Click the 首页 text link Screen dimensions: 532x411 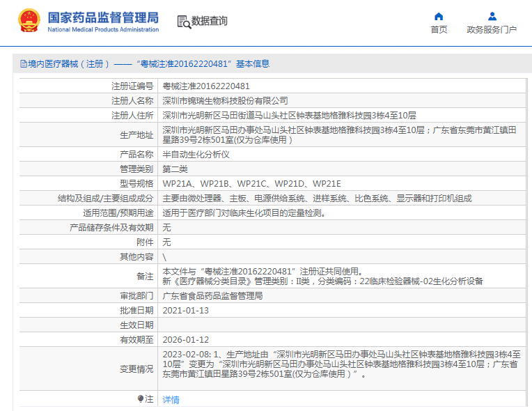[x=439, y=30]
